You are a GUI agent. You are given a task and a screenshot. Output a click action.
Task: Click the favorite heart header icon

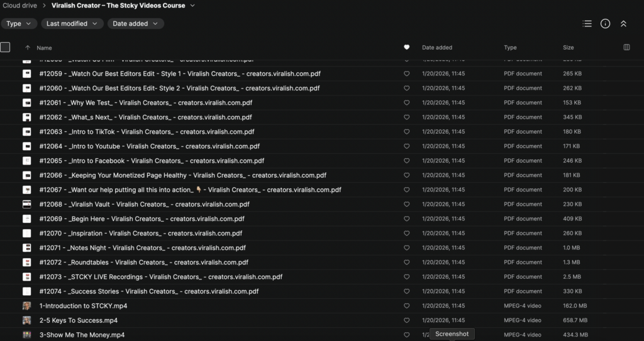point(406,47)
